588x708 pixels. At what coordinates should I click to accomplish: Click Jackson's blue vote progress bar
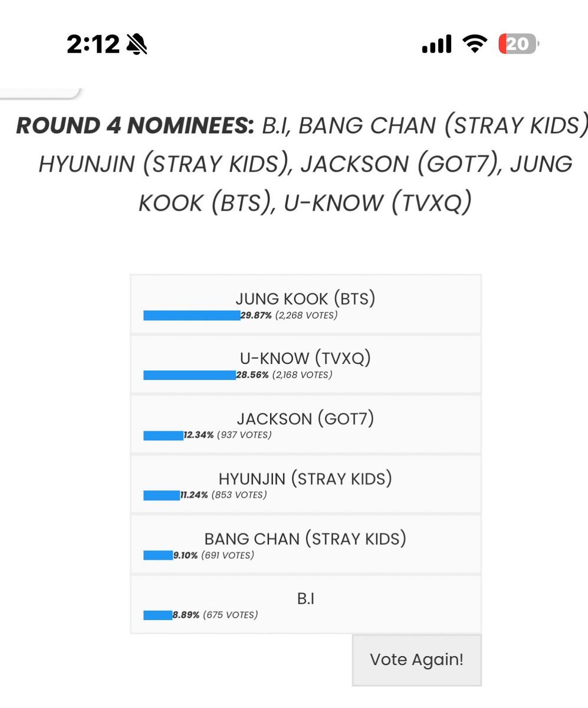pos(163,435)
